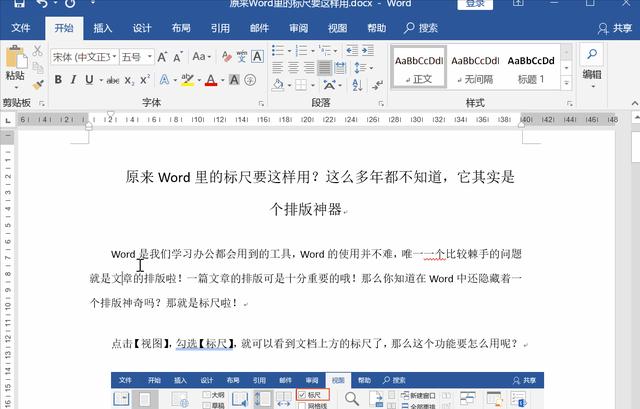Insert an Enclosed Character

250,80
